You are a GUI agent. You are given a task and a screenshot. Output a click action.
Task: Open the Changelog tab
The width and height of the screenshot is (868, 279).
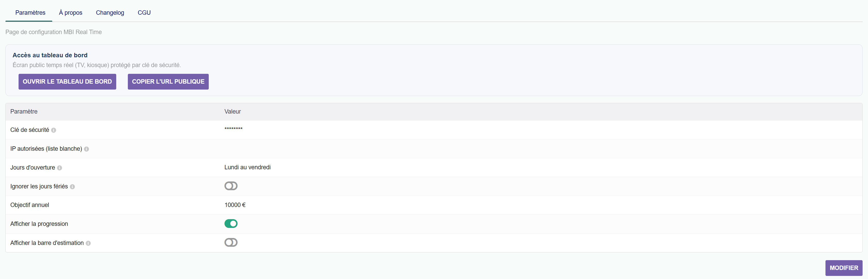[110, 12]
